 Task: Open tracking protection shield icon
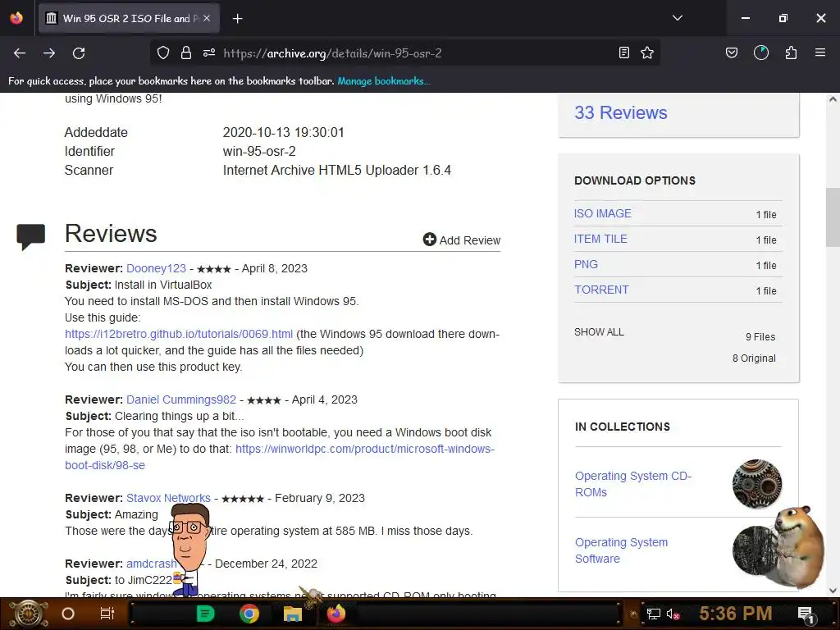tap(163, 52)
